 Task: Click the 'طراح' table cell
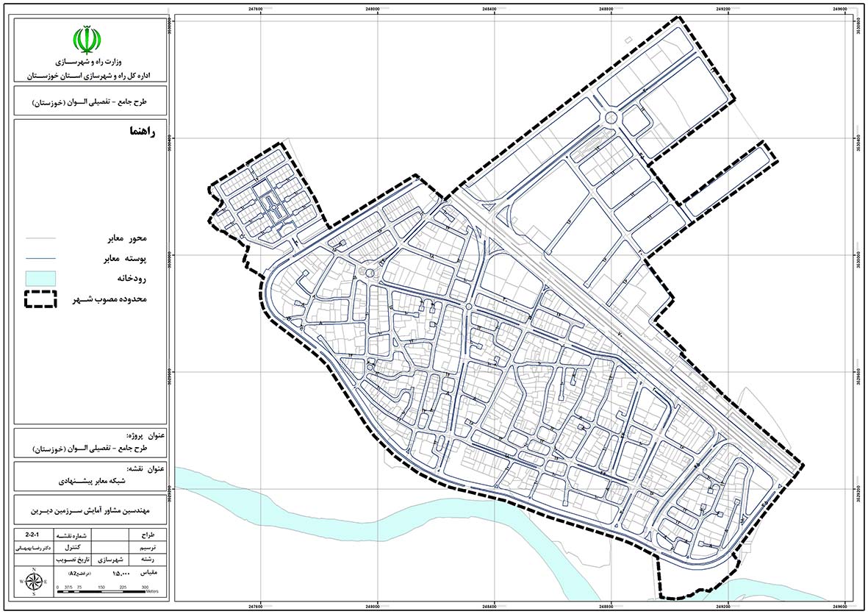148,536
